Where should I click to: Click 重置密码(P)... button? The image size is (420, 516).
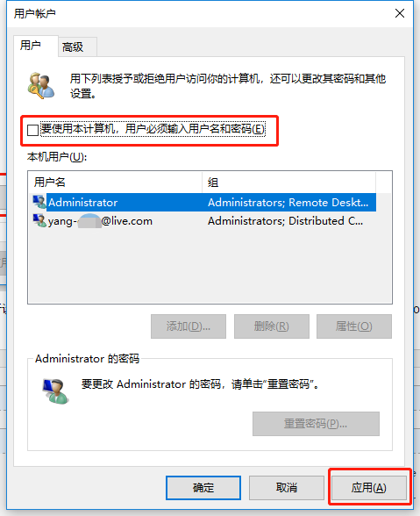pos(316,424)
